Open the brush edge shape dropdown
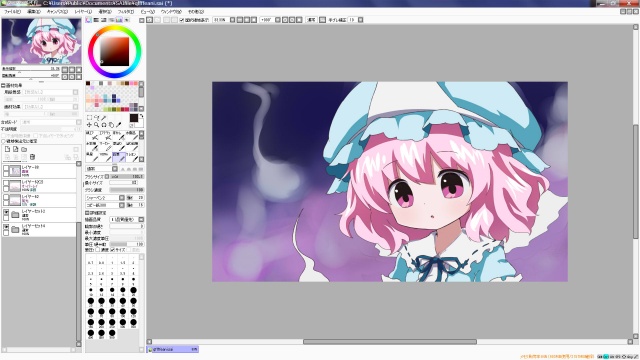The image size is (640, 360). coord(115,169)
